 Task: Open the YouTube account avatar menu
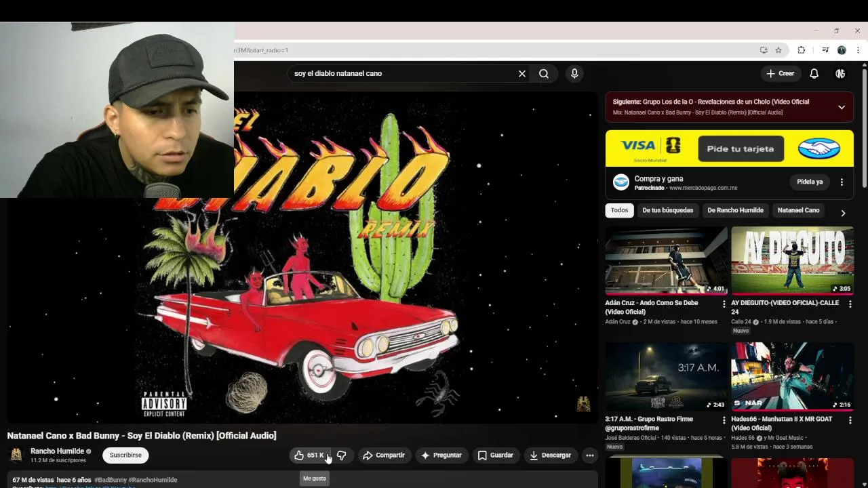pyautogui.click(x=840, y=74)
